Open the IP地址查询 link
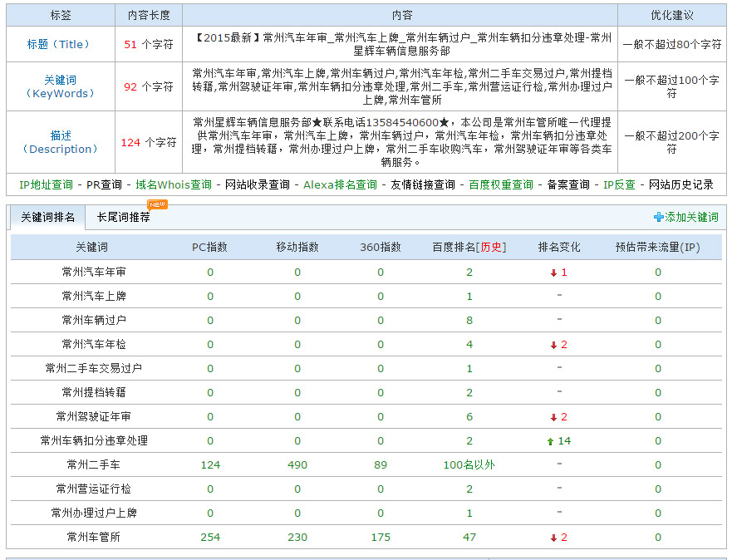732x560 pixels. pos(47,184)
